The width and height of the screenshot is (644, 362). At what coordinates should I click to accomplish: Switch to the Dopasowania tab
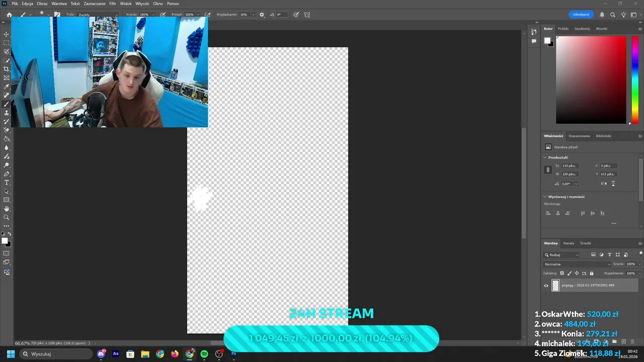(x=579, y=136)
